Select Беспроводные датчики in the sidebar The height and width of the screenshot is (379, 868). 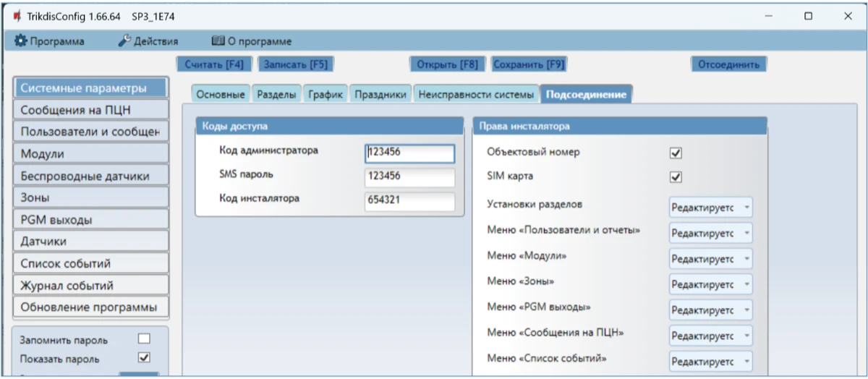click(x=90, y=176)
